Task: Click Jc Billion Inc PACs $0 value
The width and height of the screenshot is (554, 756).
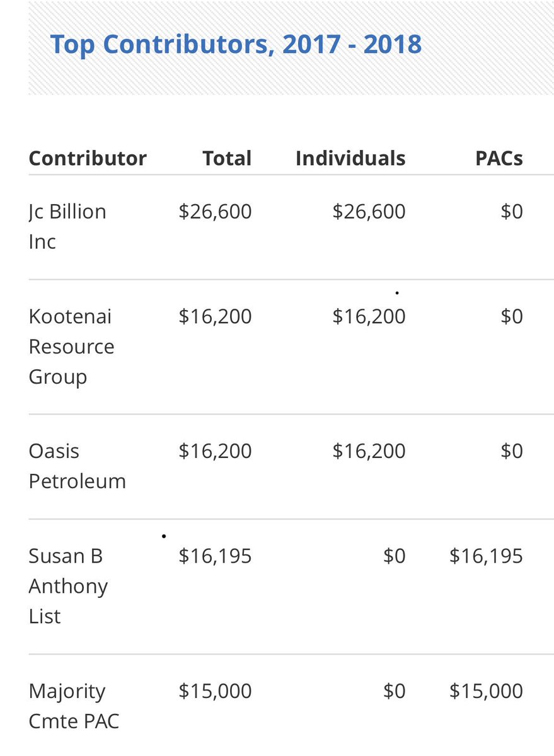Action: point(512,212)
